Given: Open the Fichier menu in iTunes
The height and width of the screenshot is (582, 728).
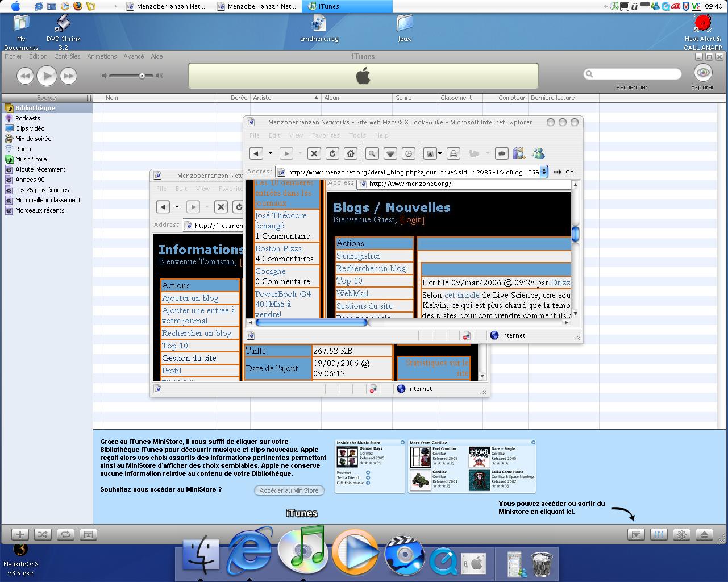Looking at the screenshot, I should click(x=14, y=56).
